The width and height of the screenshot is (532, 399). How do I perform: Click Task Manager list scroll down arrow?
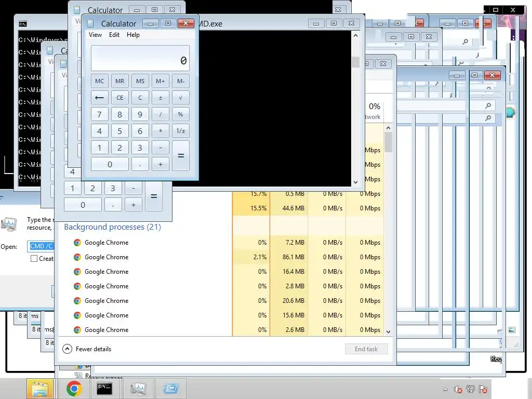coord(388,332)
